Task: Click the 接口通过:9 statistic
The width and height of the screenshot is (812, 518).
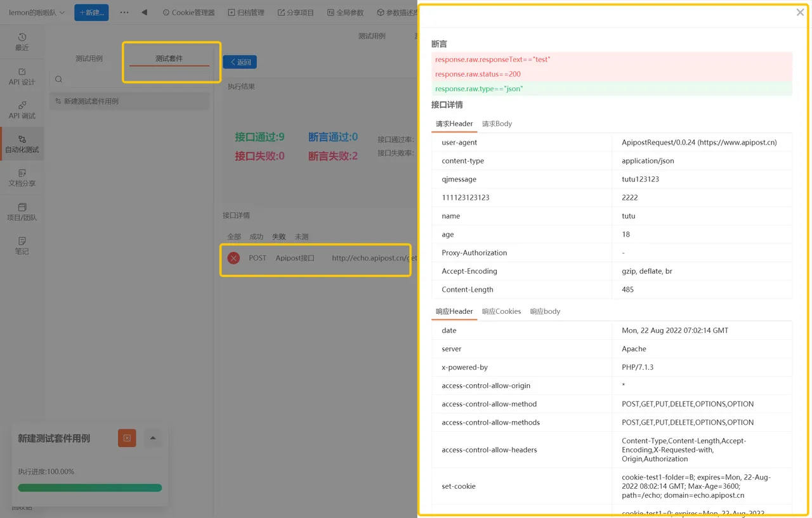Action: click(259, 137)
